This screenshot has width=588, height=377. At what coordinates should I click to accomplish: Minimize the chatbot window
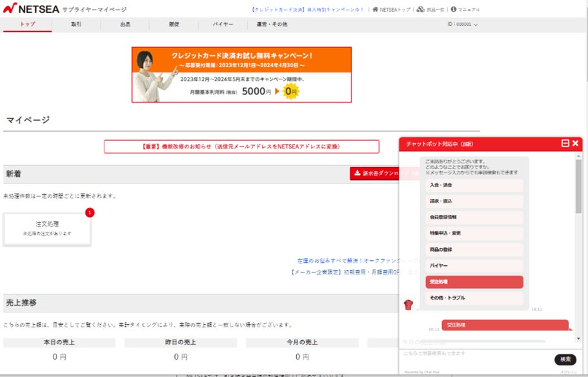(565, 143)
